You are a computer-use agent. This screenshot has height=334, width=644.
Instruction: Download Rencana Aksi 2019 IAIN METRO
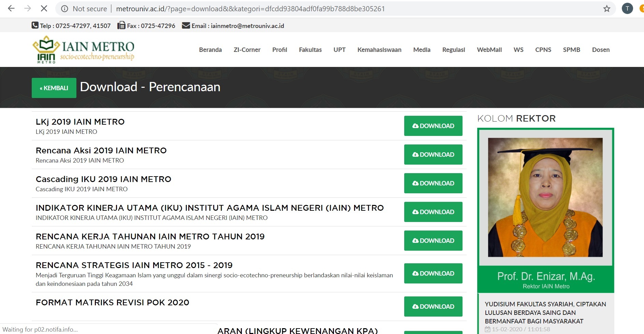(433, 154)
